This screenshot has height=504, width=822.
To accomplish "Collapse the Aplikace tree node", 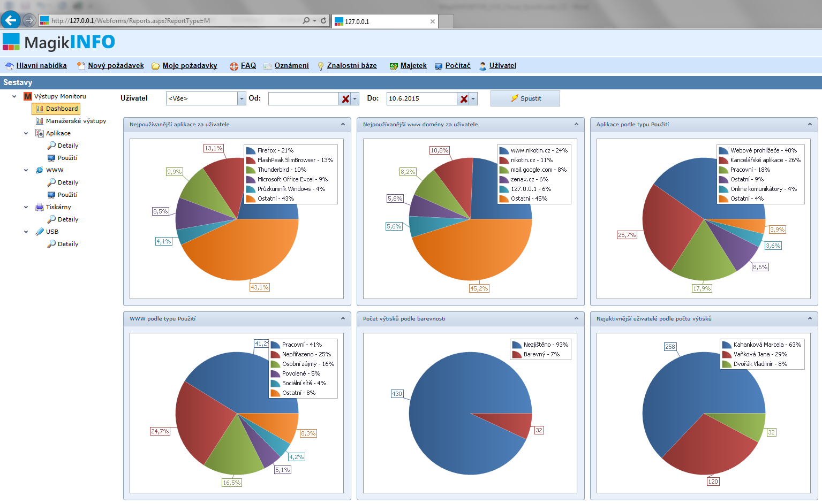I will point(26,133).
